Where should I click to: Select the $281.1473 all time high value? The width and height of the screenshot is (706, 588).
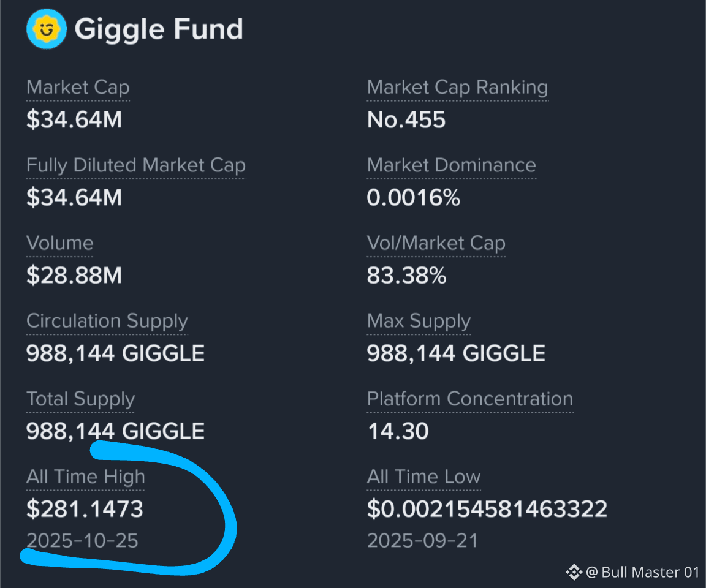click(x=85, y=509)
